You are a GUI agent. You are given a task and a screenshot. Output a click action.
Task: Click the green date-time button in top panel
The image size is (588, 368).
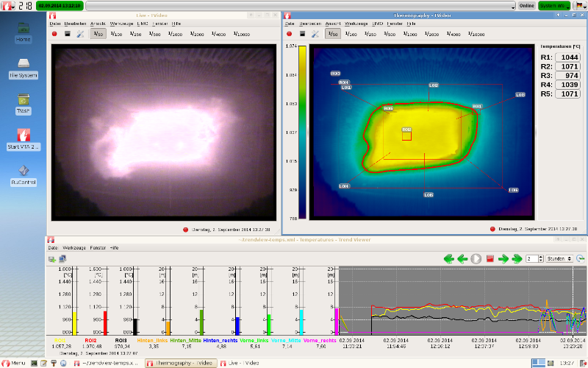click(60, 6)
